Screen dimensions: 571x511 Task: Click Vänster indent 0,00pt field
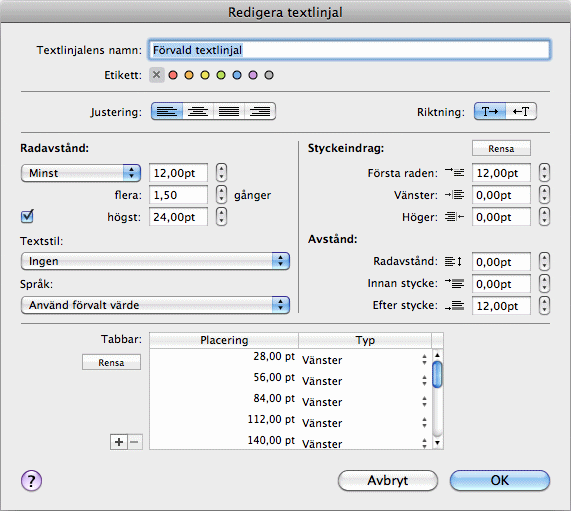click(x=501, y=195)
